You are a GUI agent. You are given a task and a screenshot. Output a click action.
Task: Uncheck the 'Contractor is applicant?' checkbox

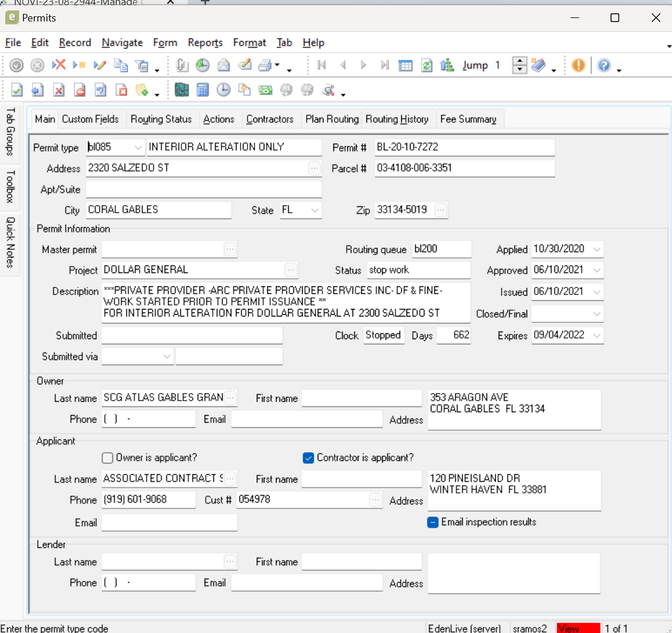click(x=308, y=458)
